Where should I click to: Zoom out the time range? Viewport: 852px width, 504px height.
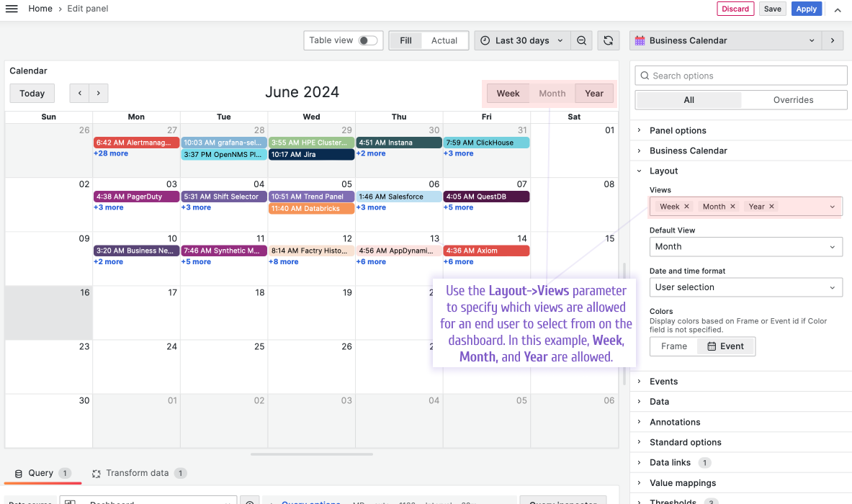(581, 40)
